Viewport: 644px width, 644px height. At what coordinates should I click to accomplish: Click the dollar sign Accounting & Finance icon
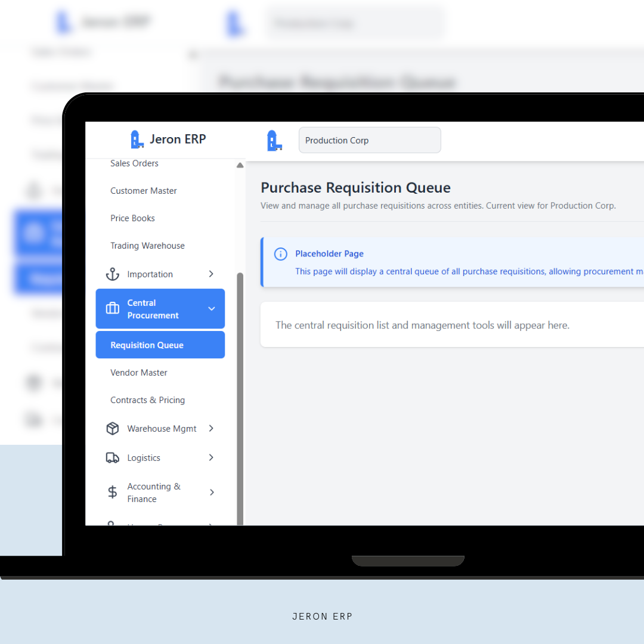[x=112, y=493]
